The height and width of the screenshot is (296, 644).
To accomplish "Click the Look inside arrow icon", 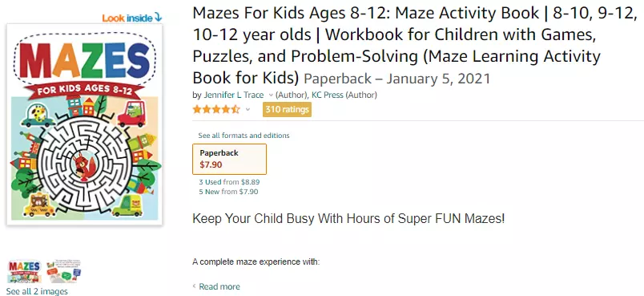I will coord(158,18).
